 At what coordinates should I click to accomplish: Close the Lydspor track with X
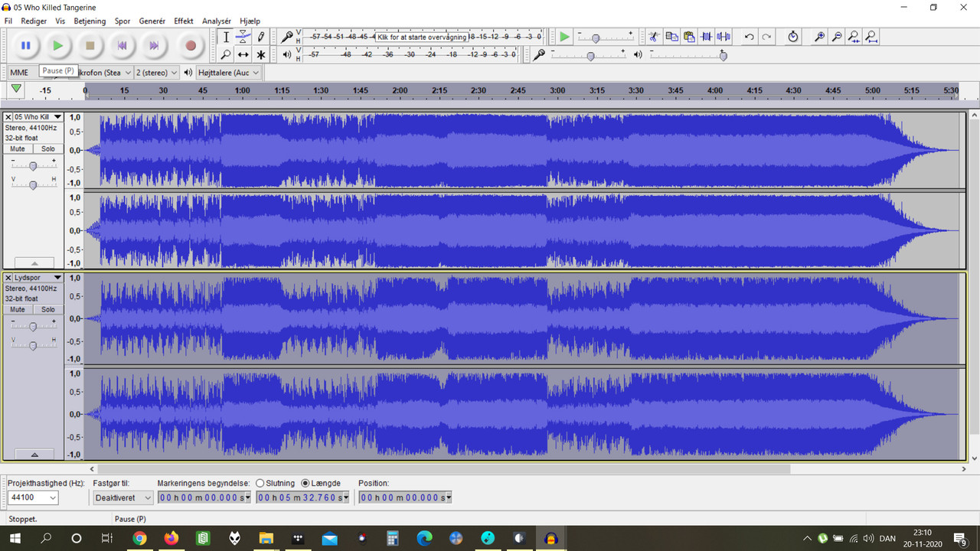tap(8, 278)
